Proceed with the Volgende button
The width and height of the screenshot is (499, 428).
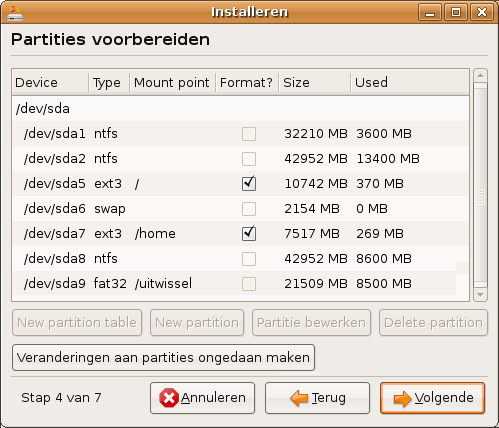click(432, 398)
